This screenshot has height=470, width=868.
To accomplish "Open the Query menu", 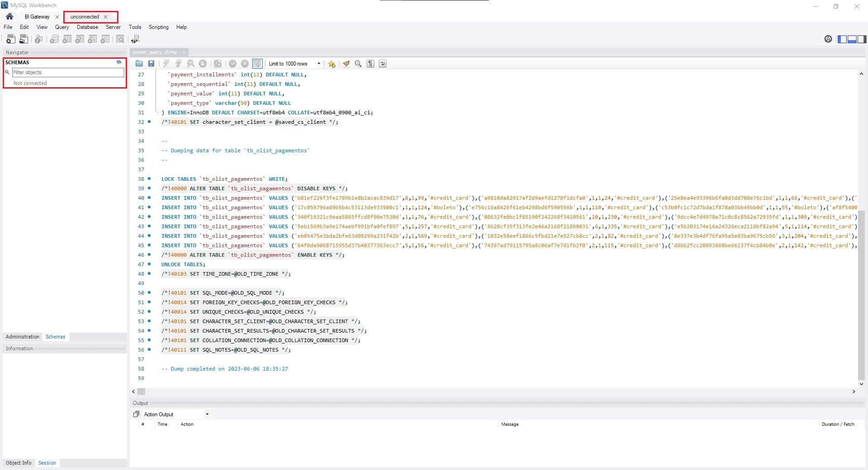I will pos(62,27).
